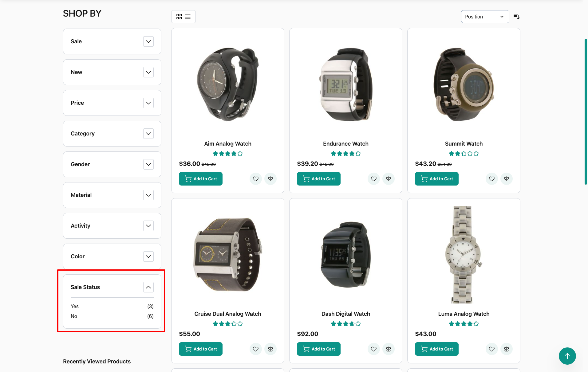Compare the Endurance Watch
Viewport: 588px width, 372px height.
tap(388, 179)
